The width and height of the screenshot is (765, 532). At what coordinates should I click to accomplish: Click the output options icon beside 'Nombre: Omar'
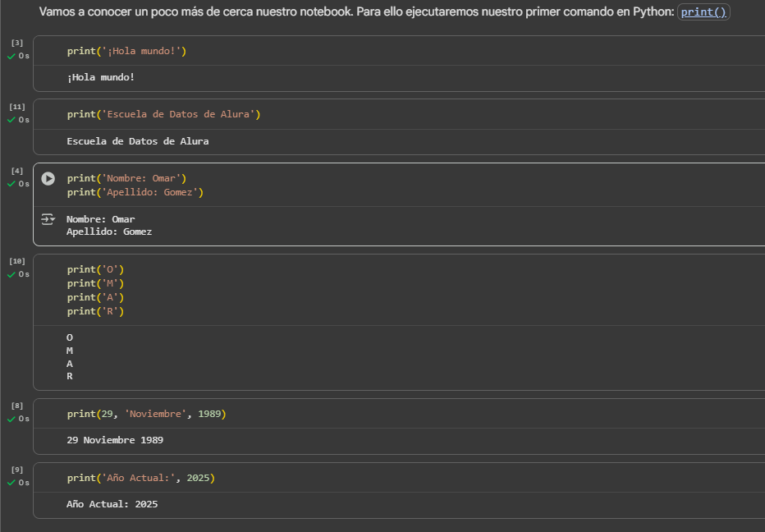[x=48, y=219]
